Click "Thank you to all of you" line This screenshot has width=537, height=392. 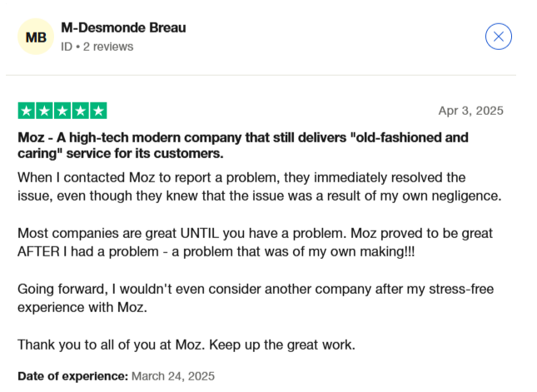click(x=186, y=345)
